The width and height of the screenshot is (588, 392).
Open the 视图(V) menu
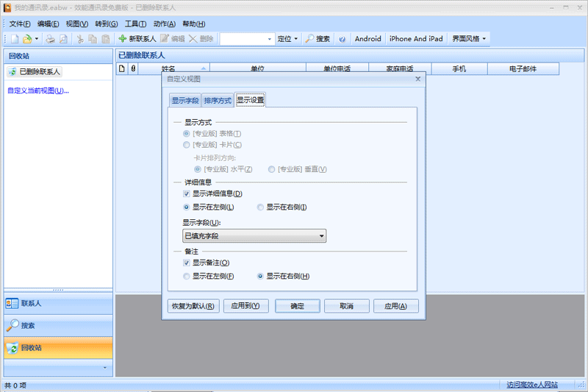click(77, 24)
